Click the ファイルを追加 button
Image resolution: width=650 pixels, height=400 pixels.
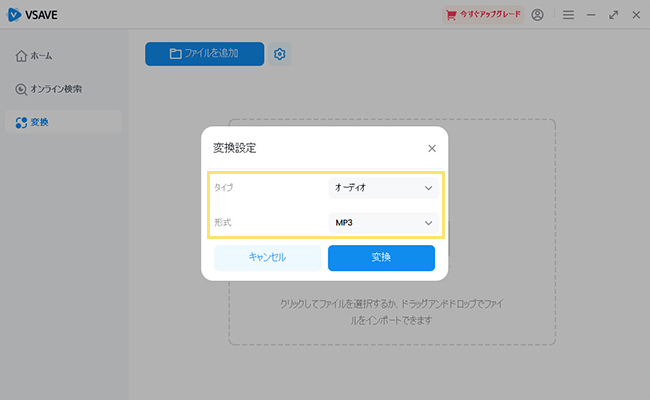pos(204,53)
